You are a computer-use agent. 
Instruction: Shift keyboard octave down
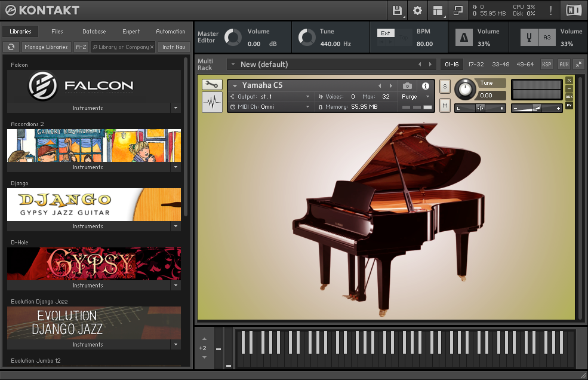coord(204,357)
